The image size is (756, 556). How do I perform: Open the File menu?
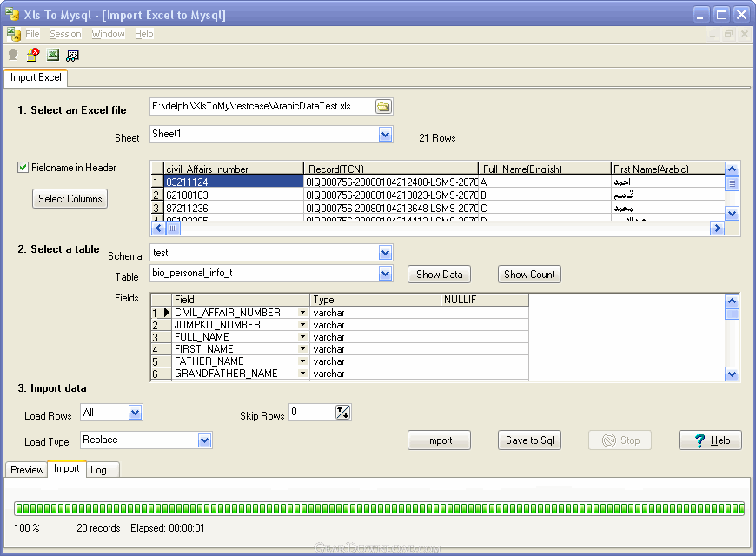tap(32, 34)
